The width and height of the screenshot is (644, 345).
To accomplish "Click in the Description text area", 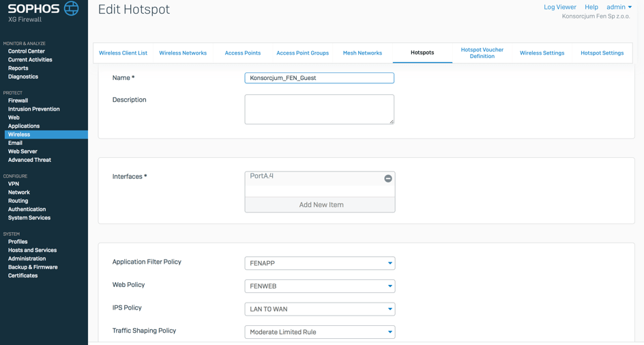I will point(319,109).
